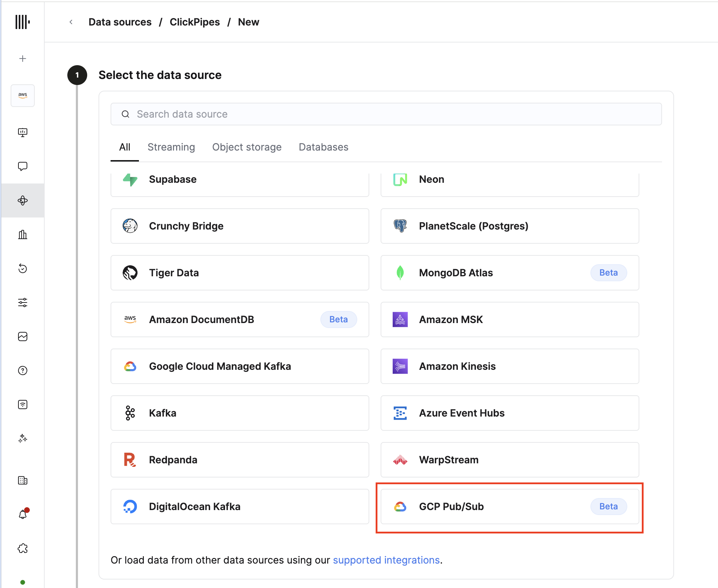Select the Redpanda card

pos(240,460)
